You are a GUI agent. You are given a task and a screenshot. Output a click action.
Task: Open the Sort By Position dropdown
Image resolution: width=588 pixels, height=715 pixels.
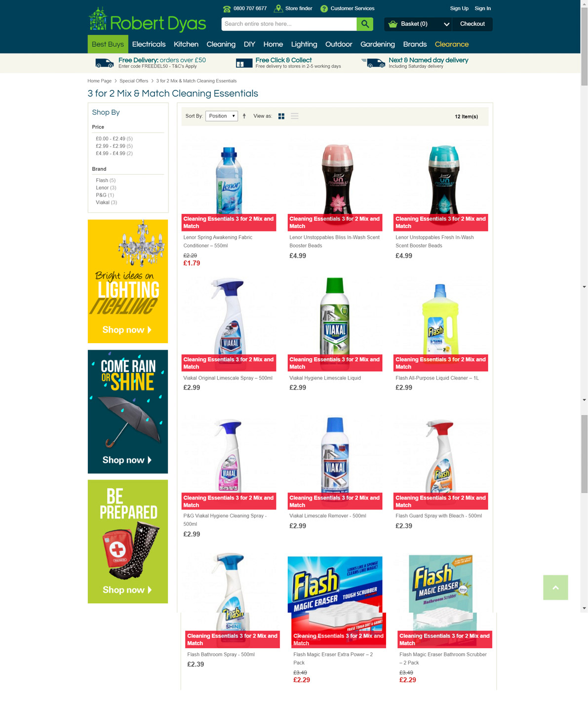point(222,116)
